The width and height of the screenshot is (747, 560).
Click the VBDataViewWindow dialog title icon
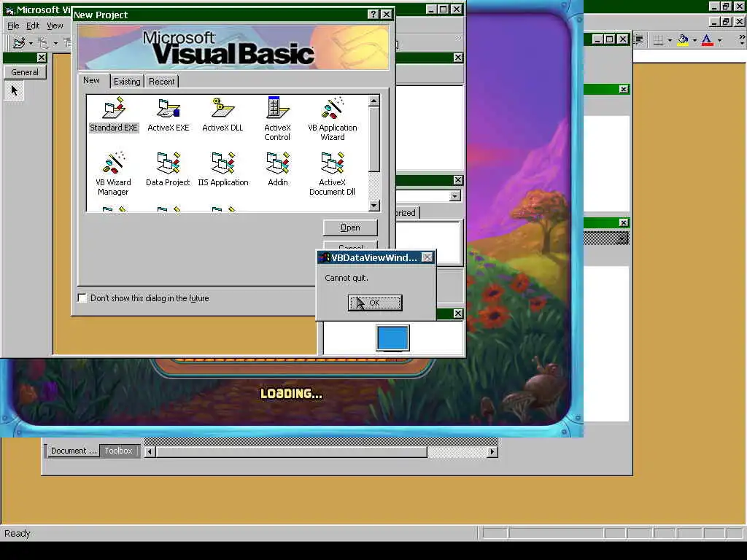324,257
